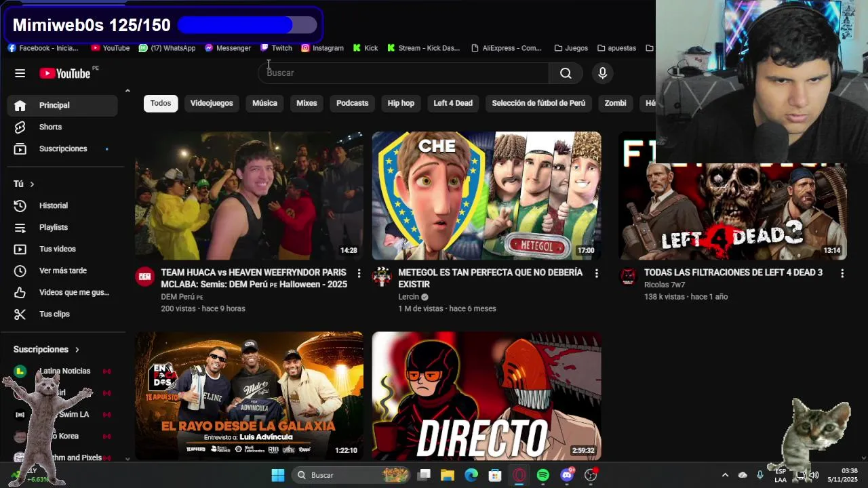
Task: Select the Mixes filter chip
Action: 307,103
